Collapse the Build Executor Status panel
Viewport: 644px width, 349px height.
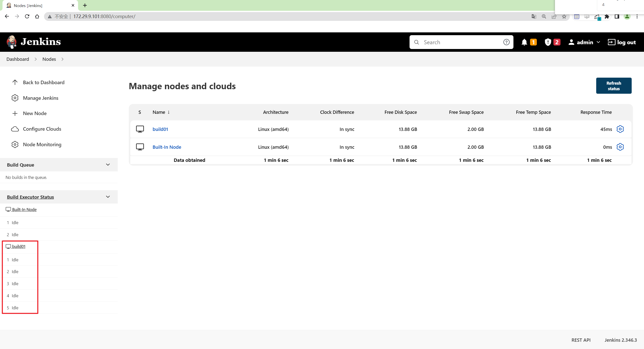click(x=108, y=197)
